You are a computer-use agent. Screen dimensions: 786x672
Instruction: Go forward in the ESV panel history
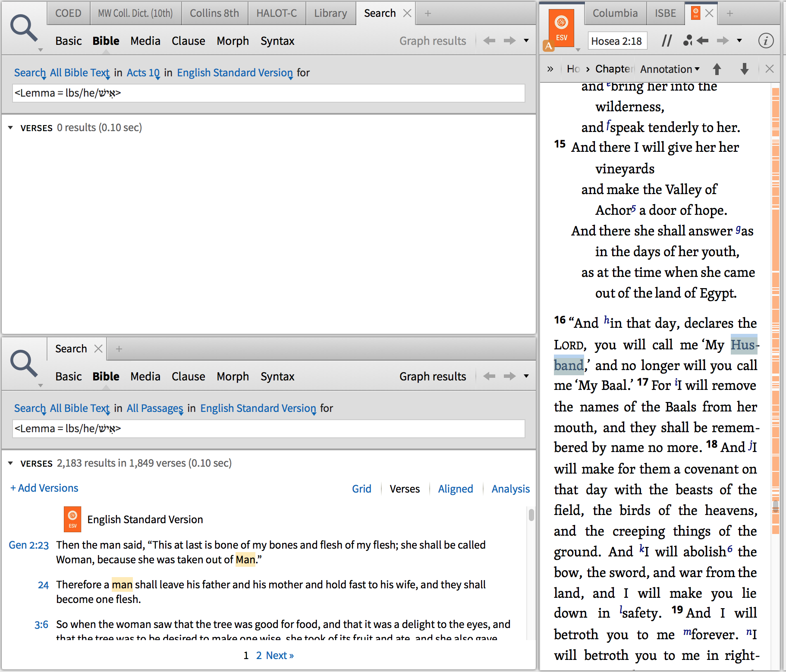[723, 41]
